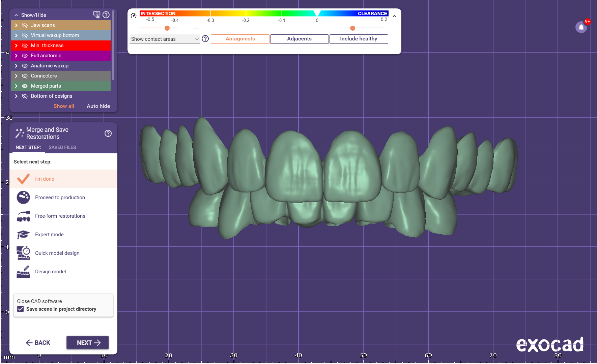Expand the Min. thickness group
The height and width of the screenshot is (364, 597).
click(x=16, y=45)
